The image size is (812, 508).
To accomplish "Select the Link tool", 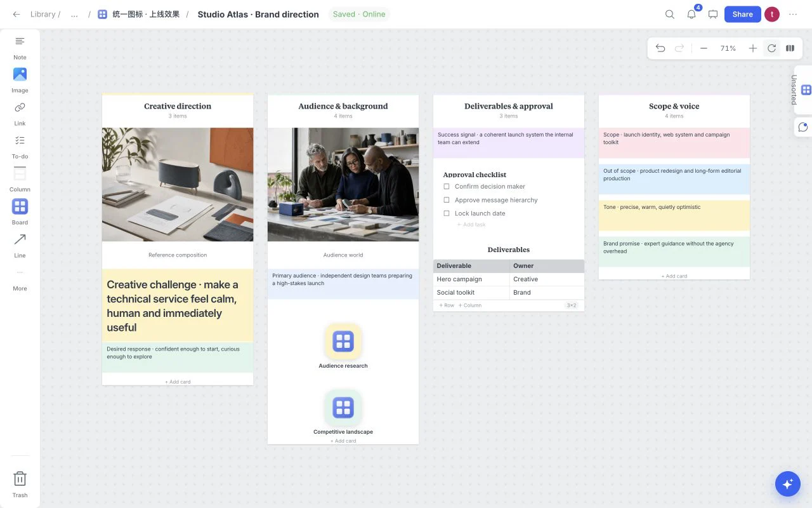I will [x=20, y=114].
